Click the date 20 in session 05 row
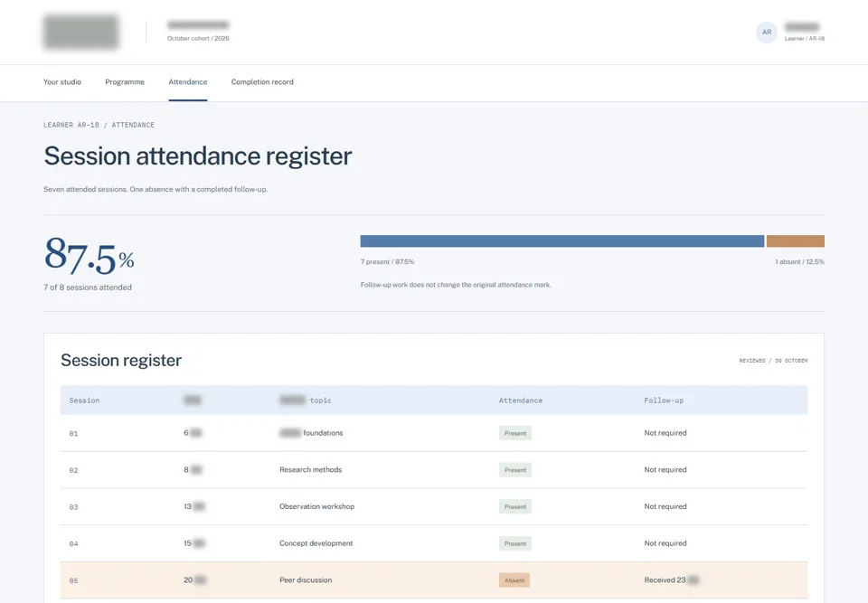The image size is (868, 603). (x=195, y=580)
